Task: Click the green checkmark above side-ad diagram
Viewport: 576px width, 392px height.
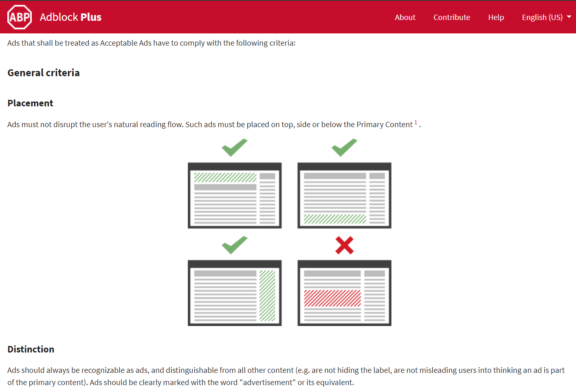Action: click(x=235, y=245)
